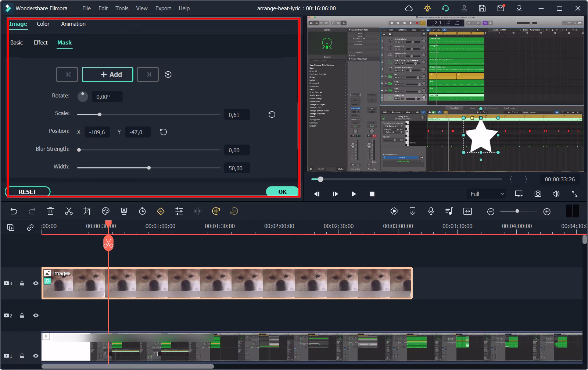Screen dimensions: 588x370
Task: Open the audio mixer icon
Action: [449, 211]
